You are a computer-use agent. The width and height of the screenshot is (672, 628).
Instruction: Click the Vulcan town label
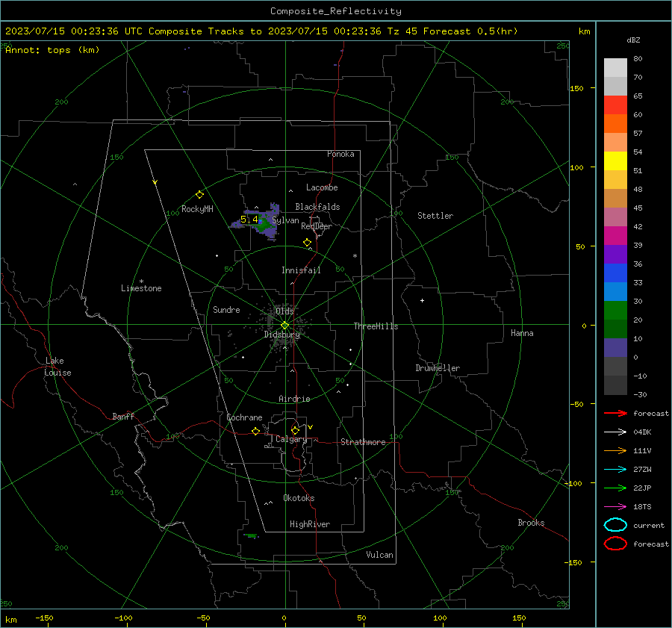tap(380, 555)
